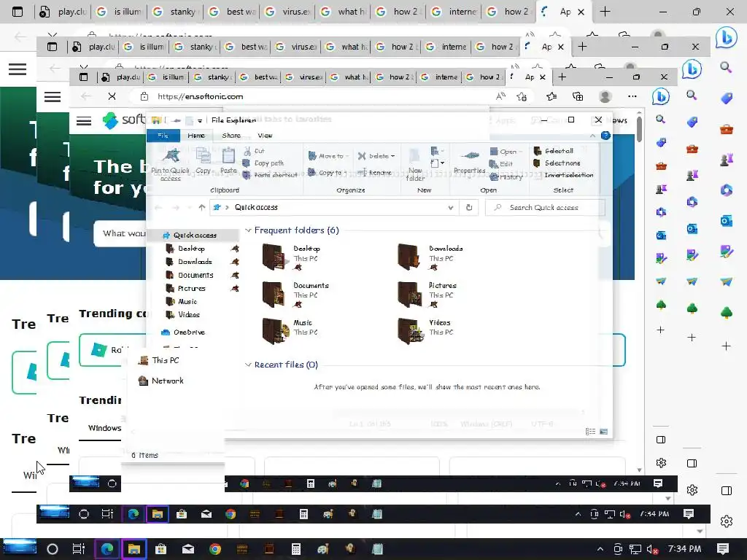This screenshot has height=560, width=747.
Task: Select the Documents folder tile
Action: 295,293
